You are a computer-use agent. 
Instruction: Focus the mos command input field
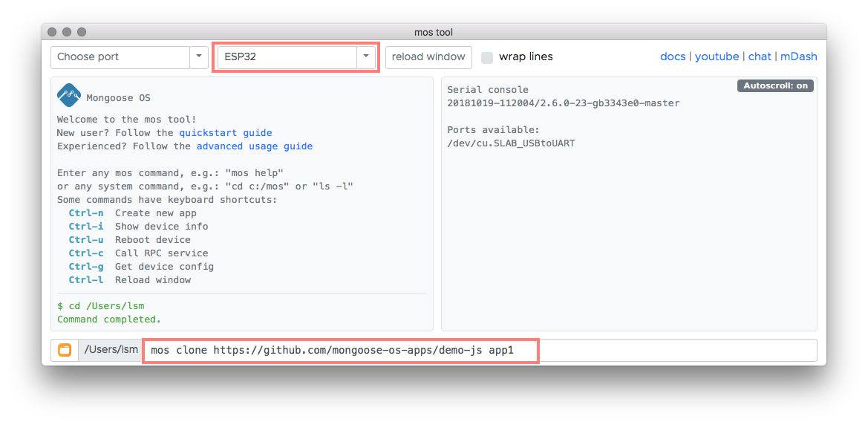point(479,350)
